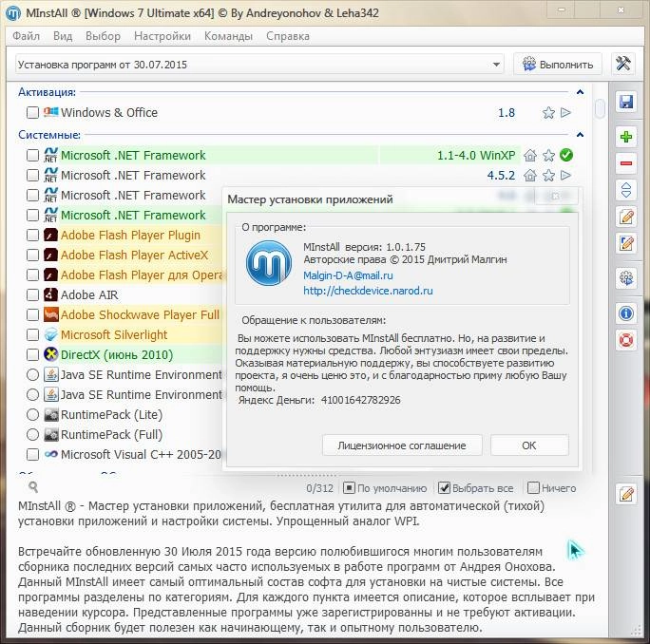Click the '0/312' selection counter
The height and width of the screenshot is (644, 650).
tap(319, 488)
